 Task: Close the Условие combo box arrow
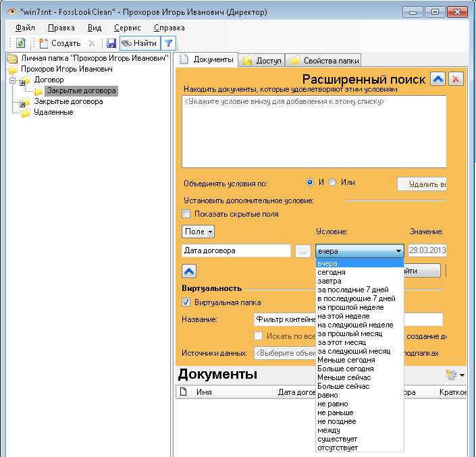(x=398, y=251)
